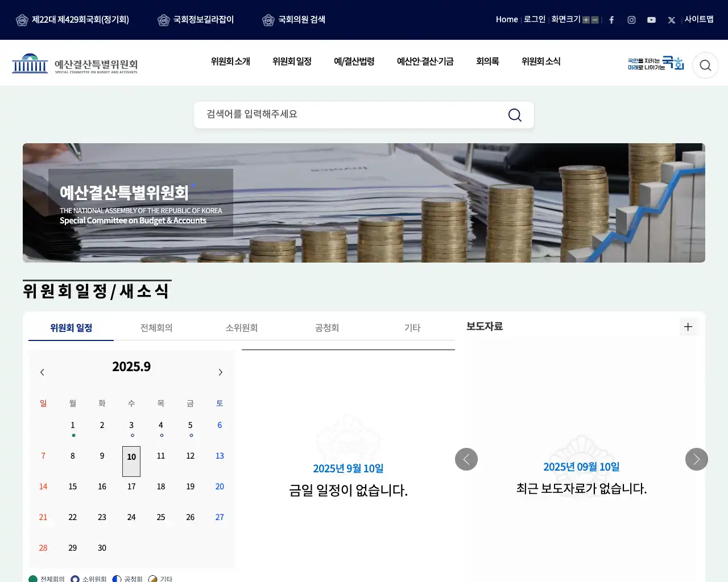Click the 보도자료 heading
This screenshot has width=728, height=582.
pyautogui.click(x=485, y=326)
